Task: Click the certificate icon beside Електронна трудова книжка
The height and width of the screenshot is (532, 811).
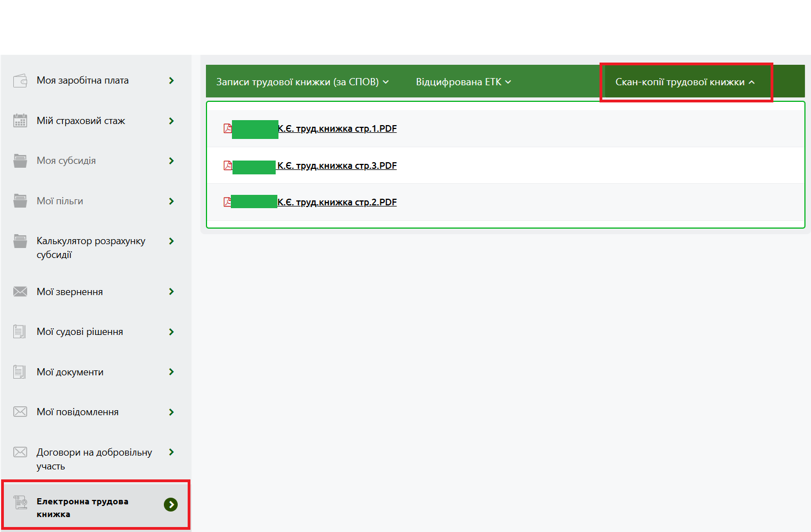Action: coord(20,503)
